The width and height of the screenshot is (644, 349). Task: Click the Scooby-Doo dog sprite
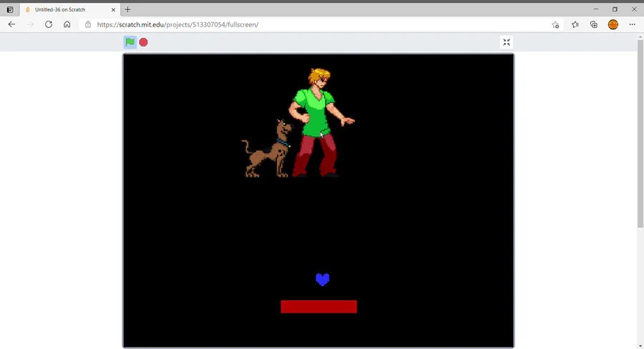(267, 149)
